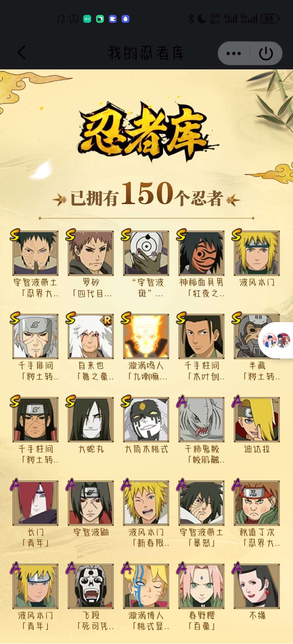Open A-rank 干柿鬼鲛 shark portrait
The image size is (293, 644).
[201, 420]
